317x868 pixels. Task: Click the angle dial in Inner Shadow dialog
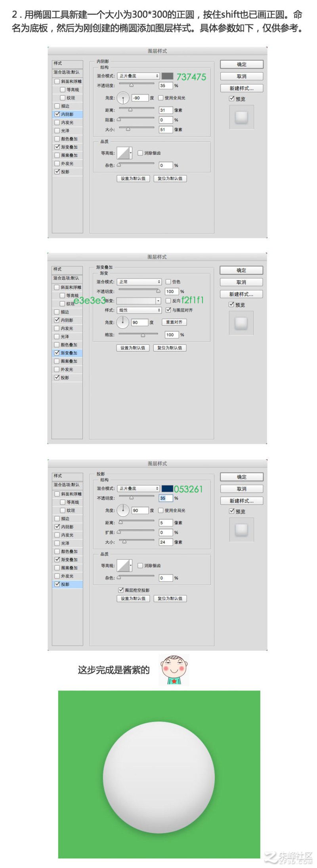(123, 98)
